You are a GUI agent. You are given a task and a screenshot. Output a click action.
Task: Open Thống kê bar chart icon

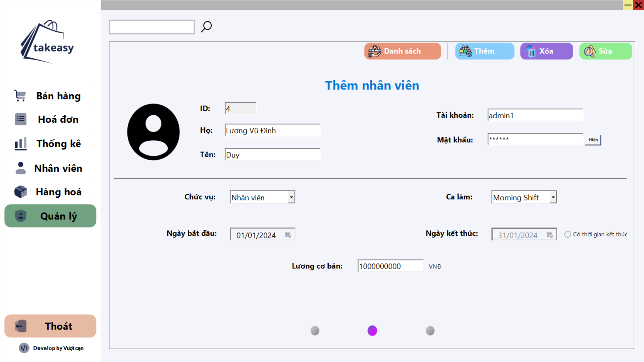[20, 143]
